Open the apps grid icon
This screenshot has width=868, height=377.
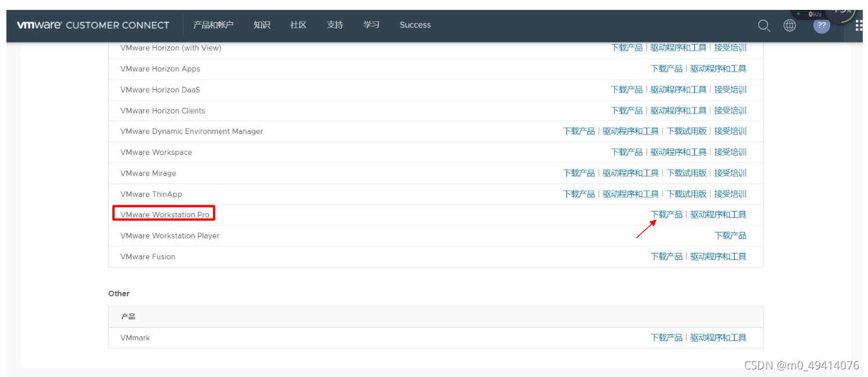pyautogui.click(x=859, y=26)
